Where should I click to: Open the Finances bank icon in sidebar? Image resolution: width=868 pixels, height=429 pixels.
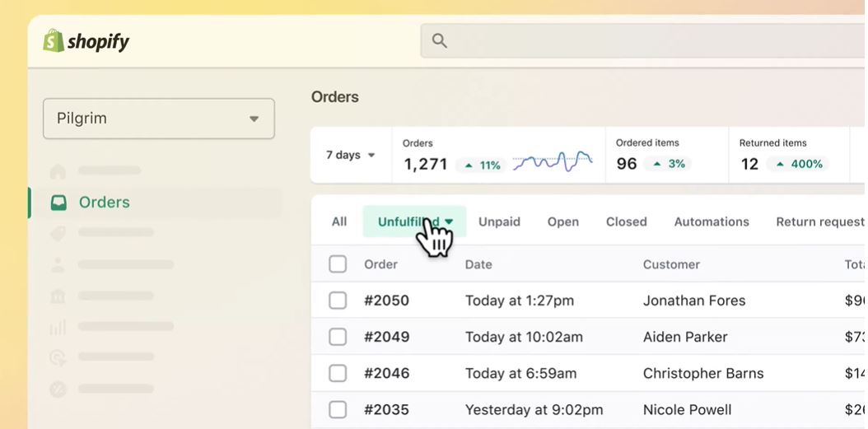click(58, 296)
